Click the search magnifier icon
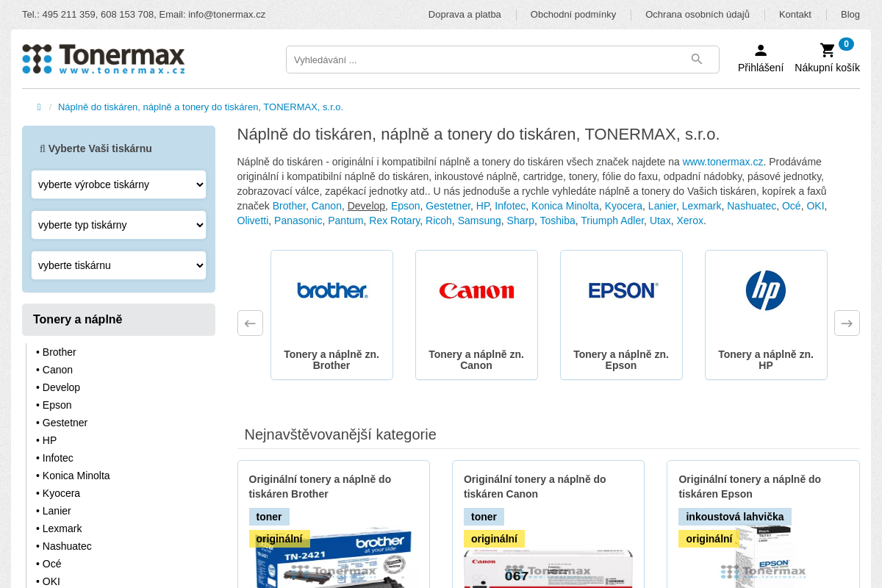The image size is (882, 588). [x=697, y=60]
